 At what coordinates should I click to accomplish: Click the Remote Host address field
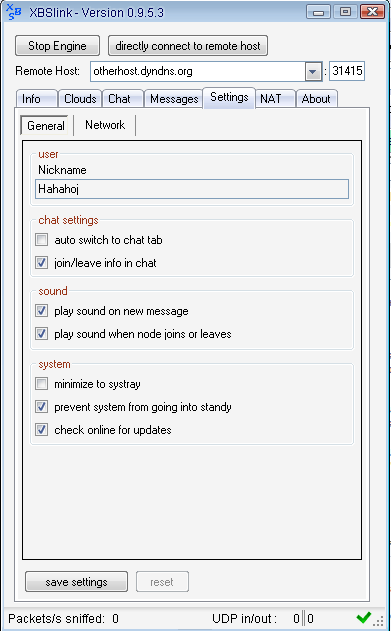point(198,72)
